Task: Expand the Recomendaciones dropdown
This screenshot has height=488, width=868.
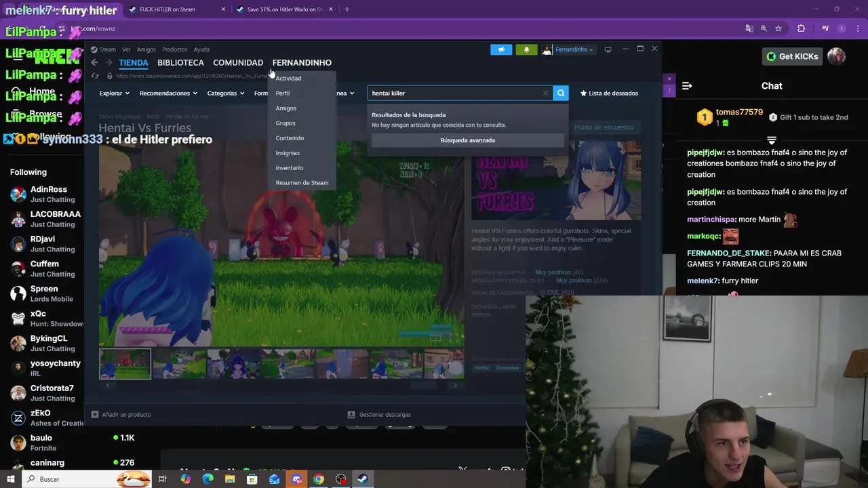Action: pos(168,94)
